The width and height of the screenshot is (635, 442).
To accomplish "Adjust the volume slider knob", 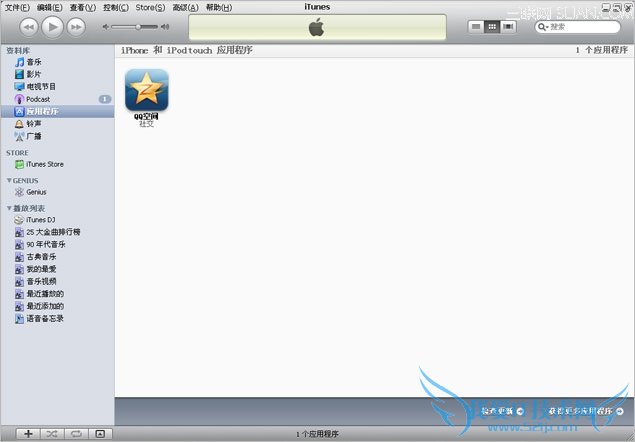I will [138, 27].
